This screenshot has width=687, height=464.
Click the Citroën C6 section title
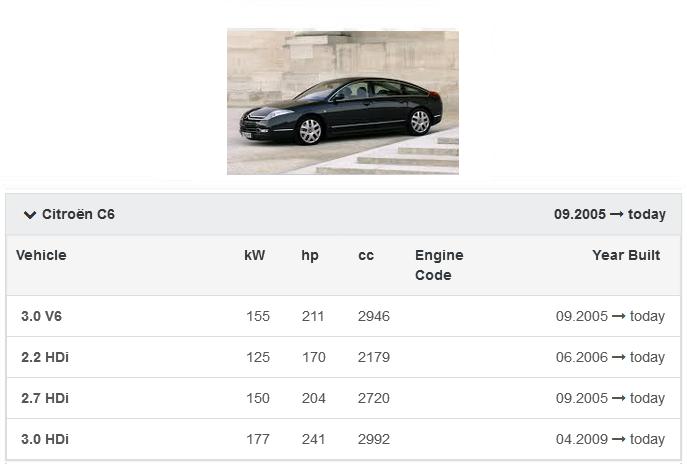click(78, 215)
